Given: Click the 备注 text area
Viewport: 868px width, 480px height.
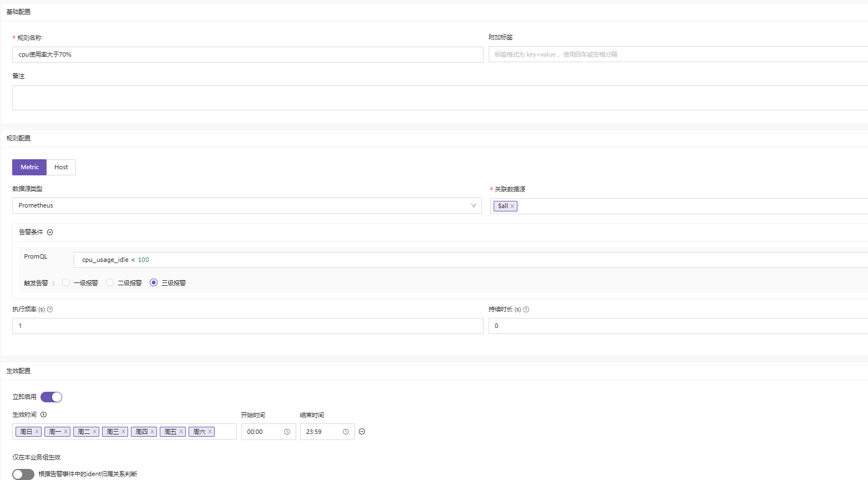Looking at the screenshot, I should 440,98.
